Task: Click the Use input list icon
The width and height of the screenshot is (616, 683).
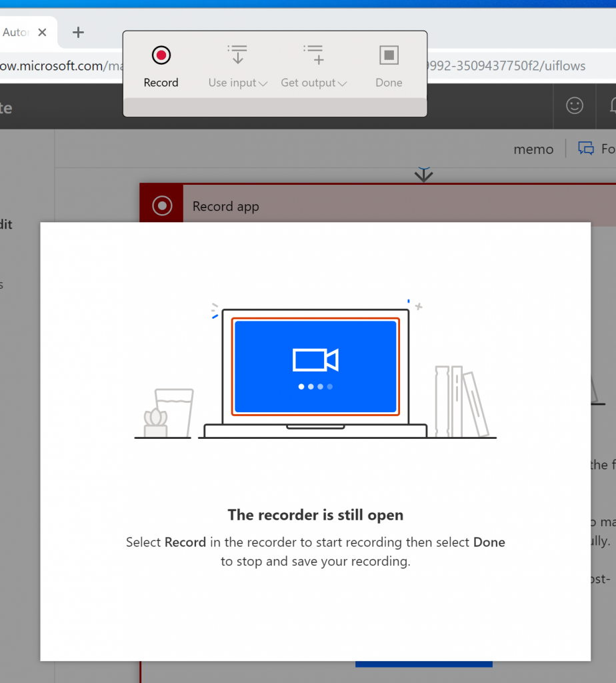Action: click(x=237, y=55)
